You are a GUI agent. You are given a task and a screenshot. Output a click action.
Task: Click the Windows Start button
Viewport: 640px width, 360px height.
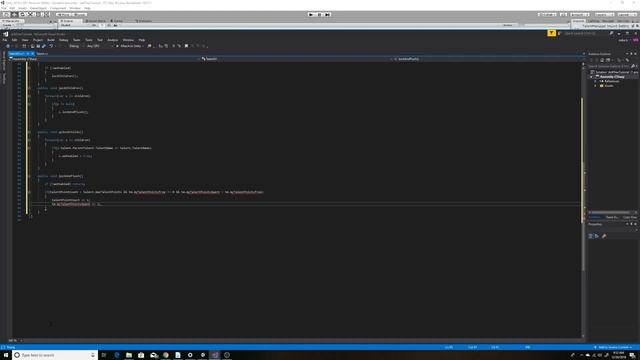click(x=5, y=355)
